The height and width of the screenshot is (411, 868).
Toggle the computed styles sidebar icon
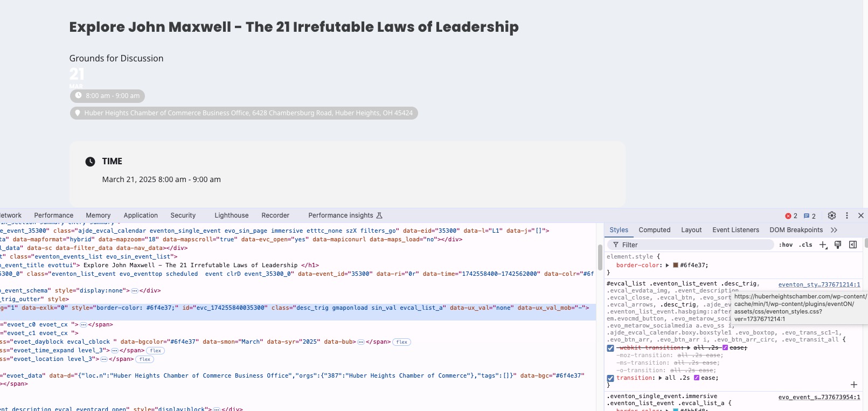coord(853,245)
